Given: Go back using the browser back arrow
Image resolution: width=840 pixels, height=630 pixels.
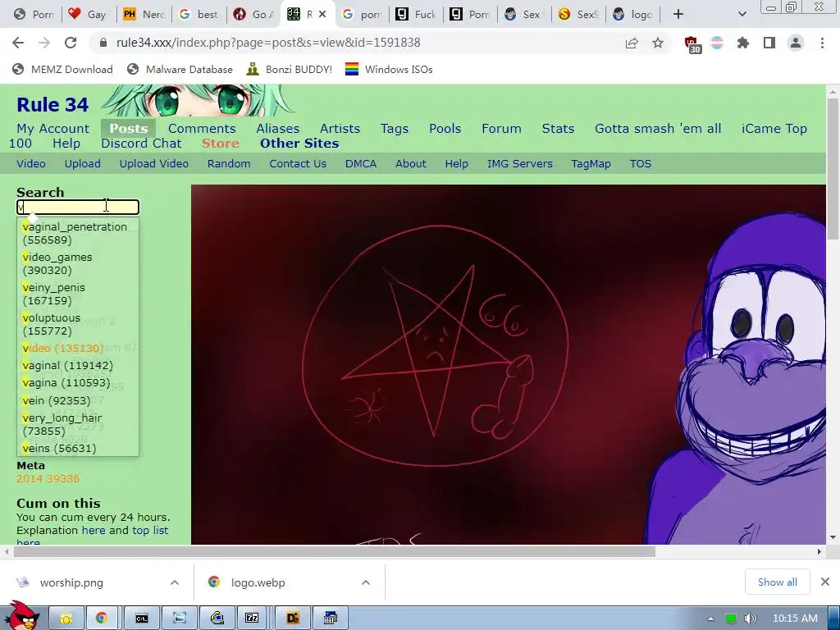Looking at the screenshot, I should (x=18, y=43).
